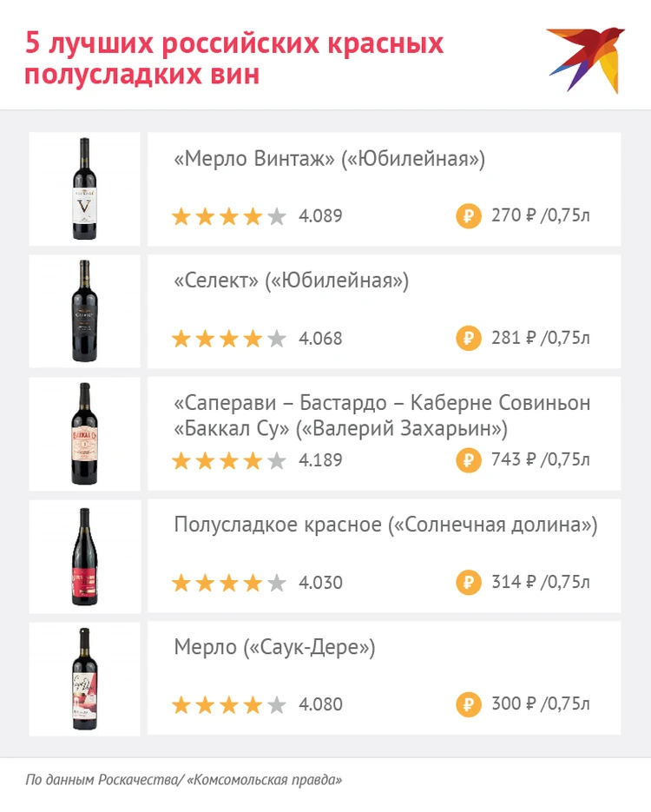Click the ruble coin icon beside 314 ₽
651x812 pixels.
(469, 583)
